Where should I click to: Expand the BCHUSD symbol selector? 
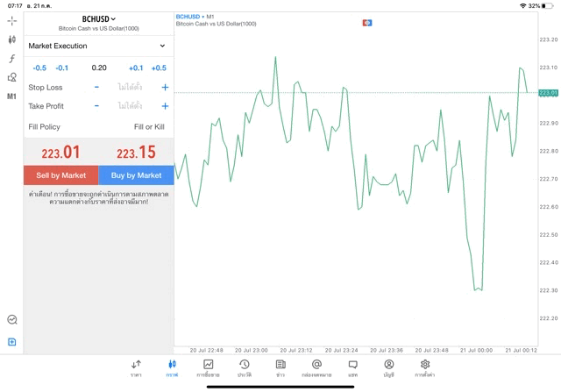coord(98,19)
